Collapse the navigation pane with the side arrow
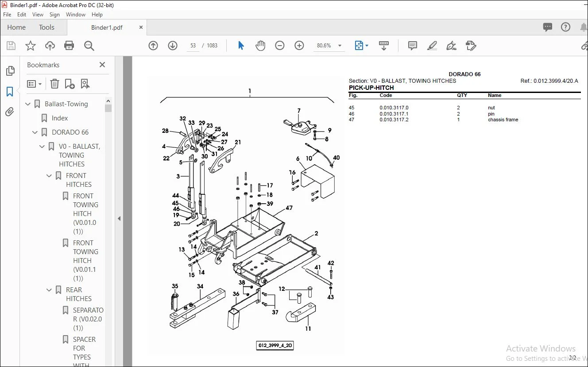Image resolution: width=588 pixels, height=367 pixels. point(119,218)
